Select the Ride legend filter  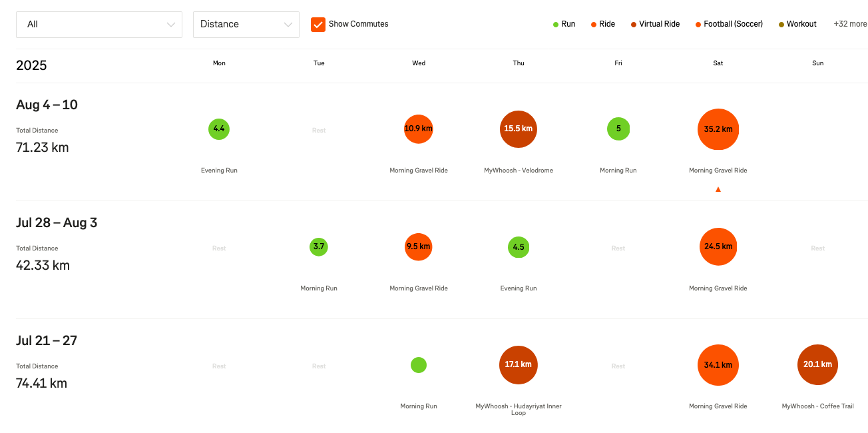(x=602, y=24)
